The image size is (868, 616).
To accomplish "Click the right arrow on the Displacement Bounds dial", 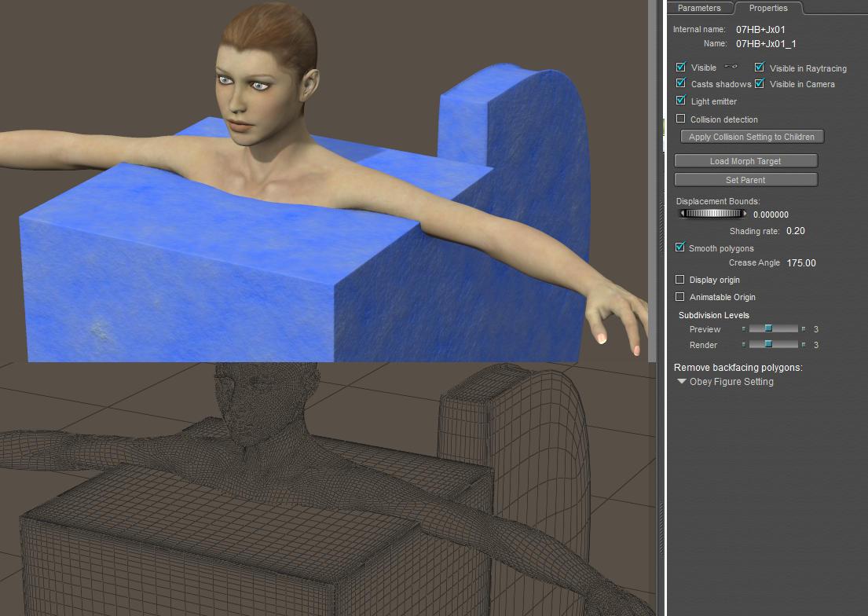I will (745, 213).
